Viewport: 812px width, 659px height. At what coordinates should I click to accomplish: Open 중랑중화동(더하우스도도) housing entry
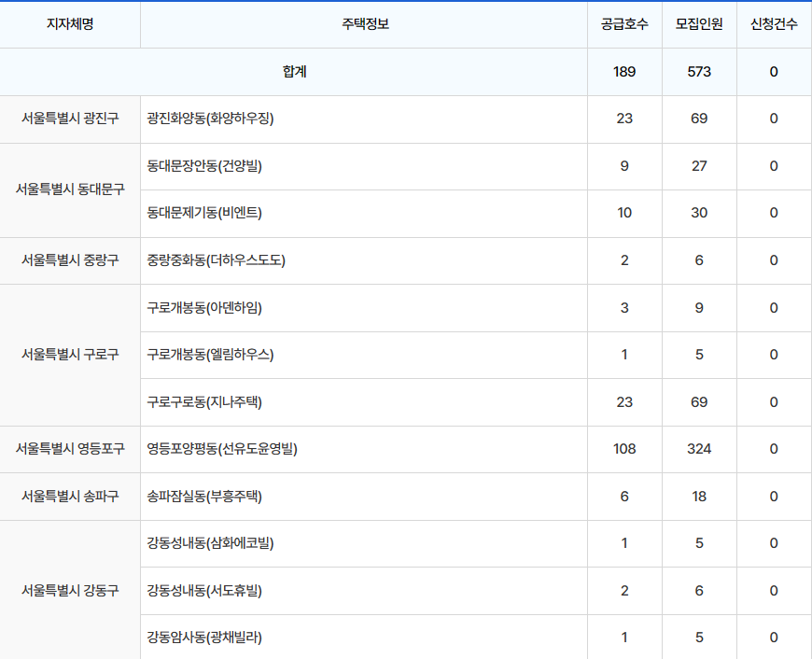(216, 260)
